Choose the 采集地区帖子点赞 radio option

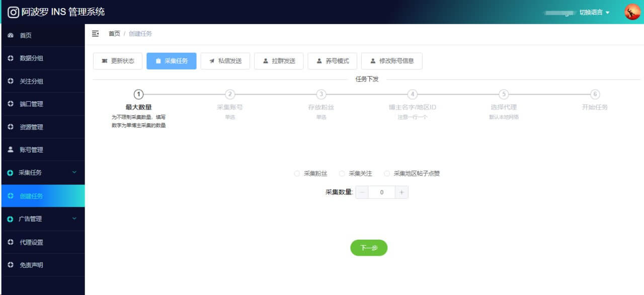tap(387, 174)
